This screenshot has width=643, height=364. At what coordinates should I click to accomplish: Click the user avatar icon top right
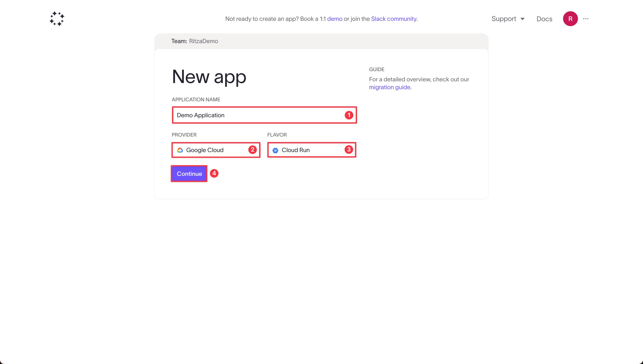coord(570,18)
